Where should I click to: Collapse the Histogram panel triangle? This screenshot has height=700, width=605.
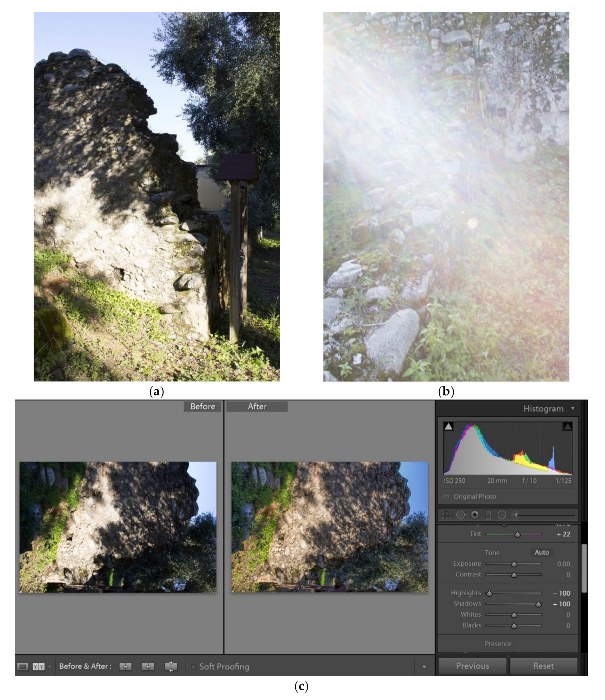(573, 408)
